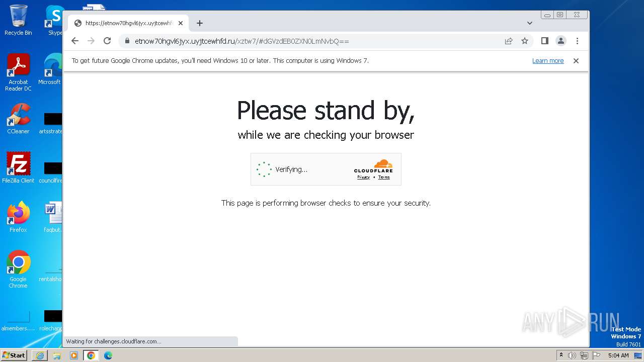Open Internet Explorer from the taskbar
Image resolution: width=644 pixels, height=362 pixels.
coord(40,355)
